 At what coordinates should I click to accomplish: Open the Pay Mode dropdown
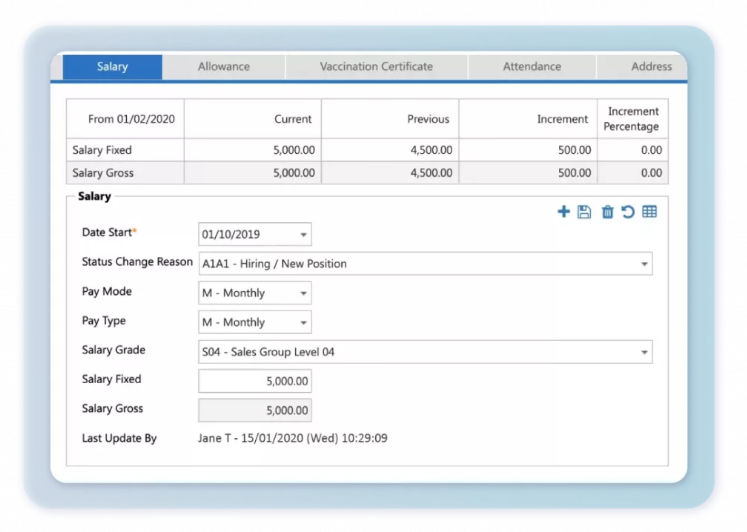303,293
